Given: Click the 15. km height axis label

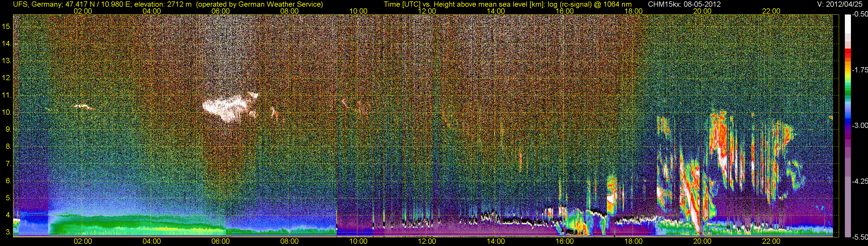Looking at the screenshot, I should coord(7,27).
